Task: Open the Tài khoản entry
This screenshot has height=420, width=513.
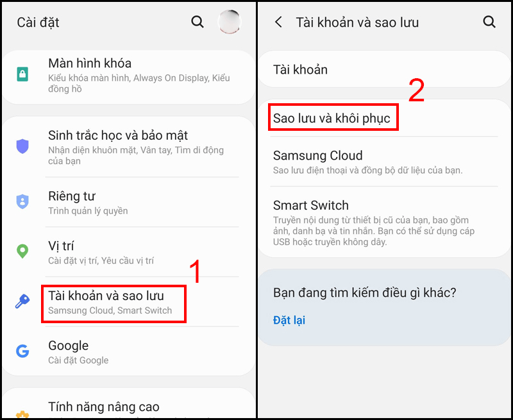Action: (383, 69)
